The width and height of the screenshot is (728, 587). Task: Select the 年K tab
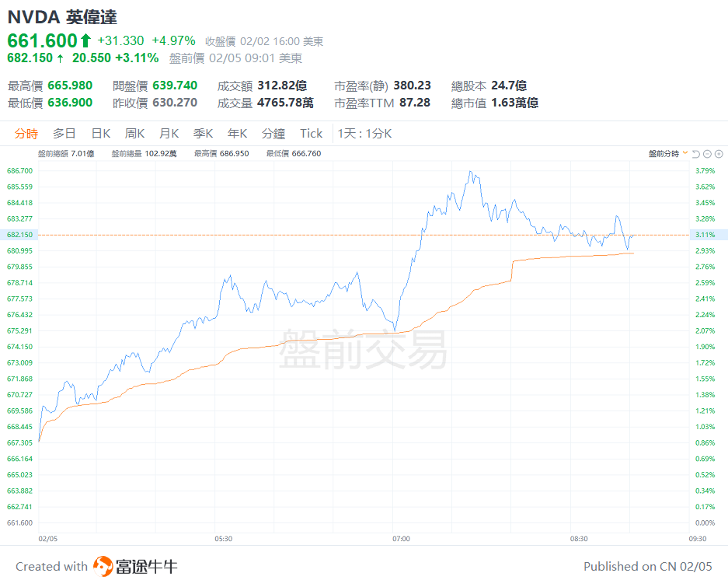(x=237, y=134)
